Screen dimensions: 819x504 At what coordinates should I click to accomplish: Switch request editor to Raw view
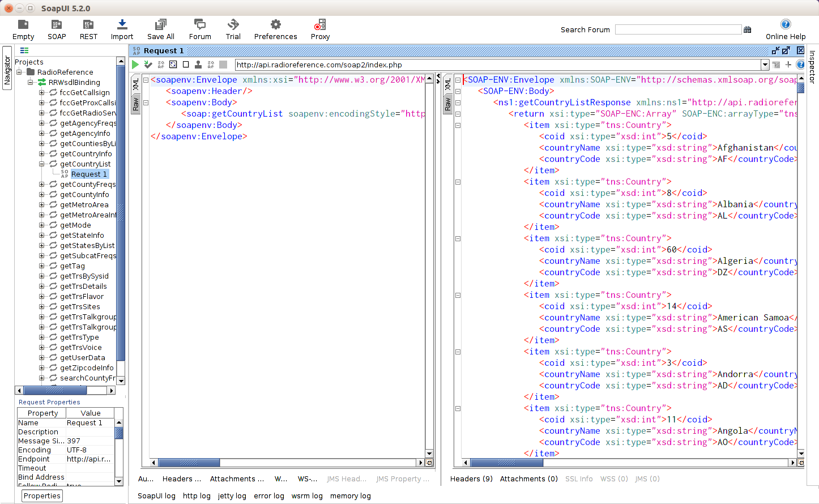coord(136,104)
